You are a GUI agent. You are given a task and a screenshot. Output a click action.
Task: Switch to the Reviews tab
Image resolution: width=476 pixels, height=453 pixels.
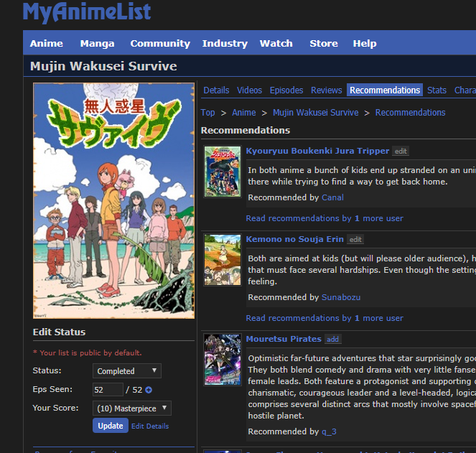pos(327,90)
